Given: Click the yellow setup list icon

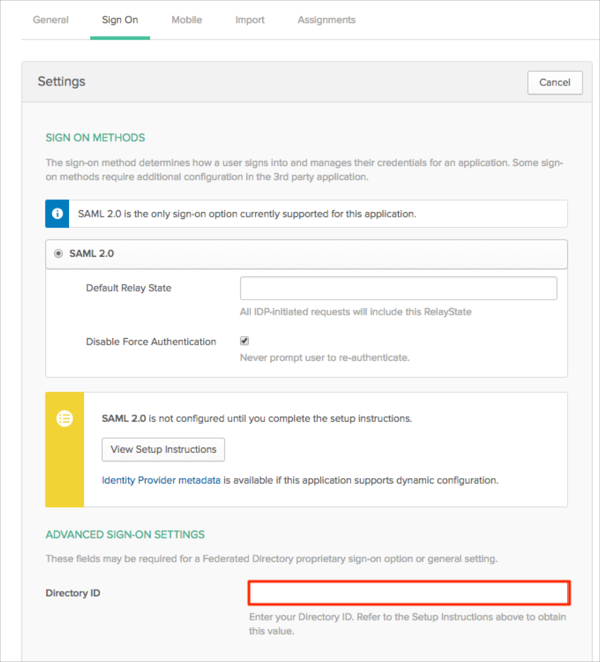Looking at the screenshot, I should pyautogui.click(x=64, y=419).
